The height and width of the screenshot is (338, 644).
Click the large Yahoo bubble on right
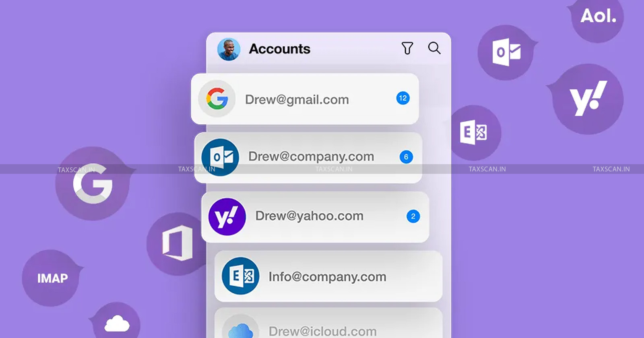pyautogui.click(x=588, y=99)
